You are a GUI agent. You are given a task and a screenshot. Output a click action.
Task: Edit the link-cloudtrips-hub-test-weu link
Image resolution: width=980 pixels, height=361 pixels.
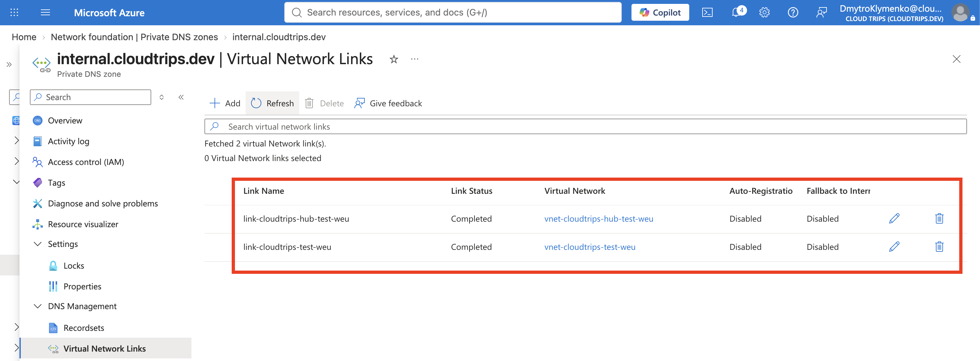894,218
